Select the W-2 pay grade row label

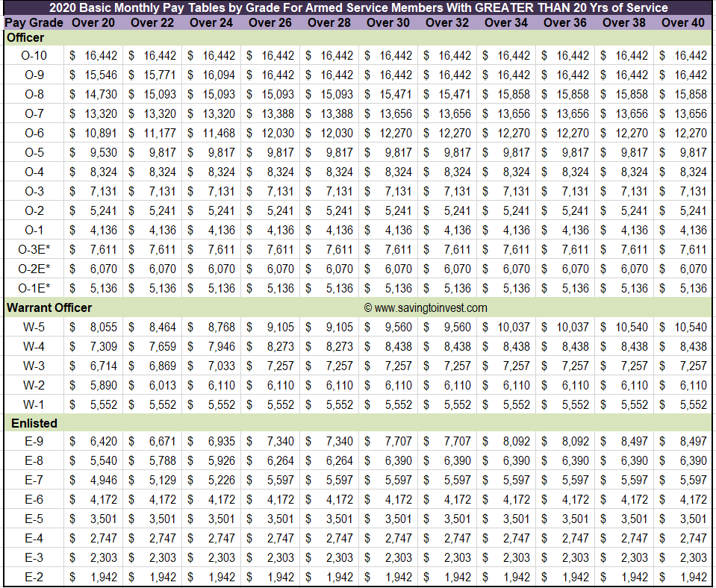click(34, 385)
